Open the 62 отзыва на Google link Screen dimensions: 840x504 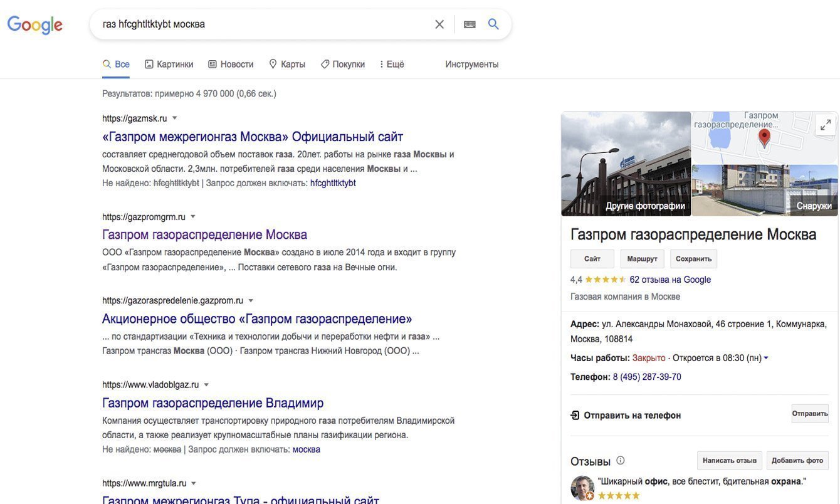(x=670, y=280)
